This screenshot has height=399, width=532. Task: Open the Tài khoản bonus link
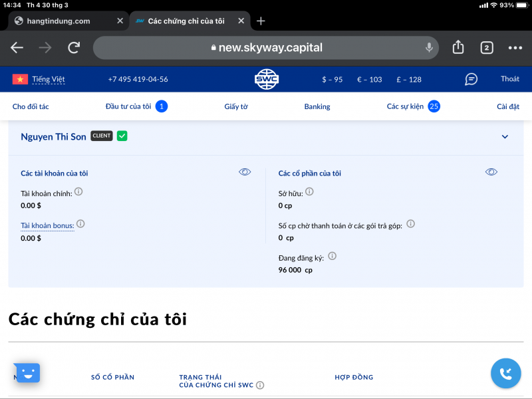[x=47, y=225]
